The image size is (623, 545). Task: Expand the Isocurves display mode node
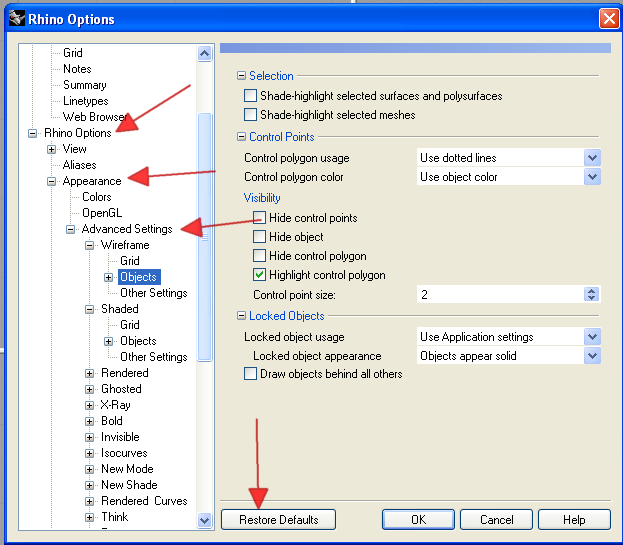click(x=89, y=453)
